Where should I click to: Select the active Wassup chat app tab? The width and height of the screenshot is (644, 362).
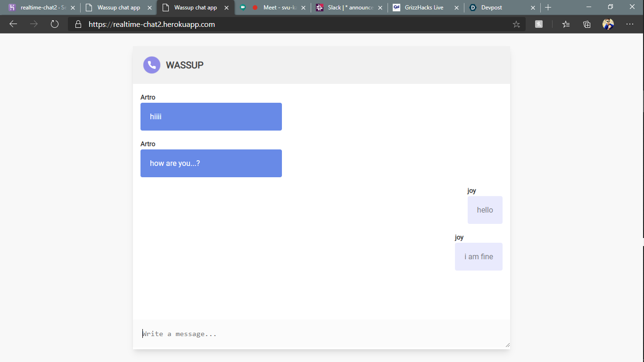coord(196,8)
